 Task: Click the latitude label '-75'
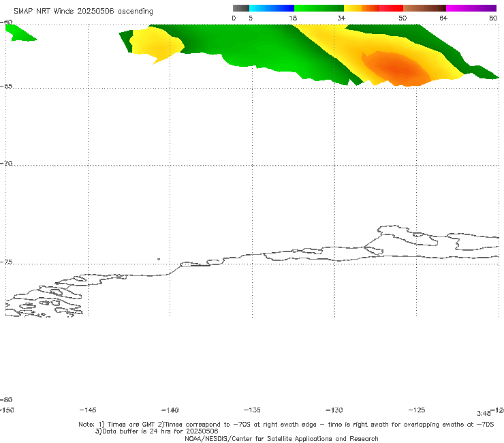pyautogui.click(x=6, y=262)
